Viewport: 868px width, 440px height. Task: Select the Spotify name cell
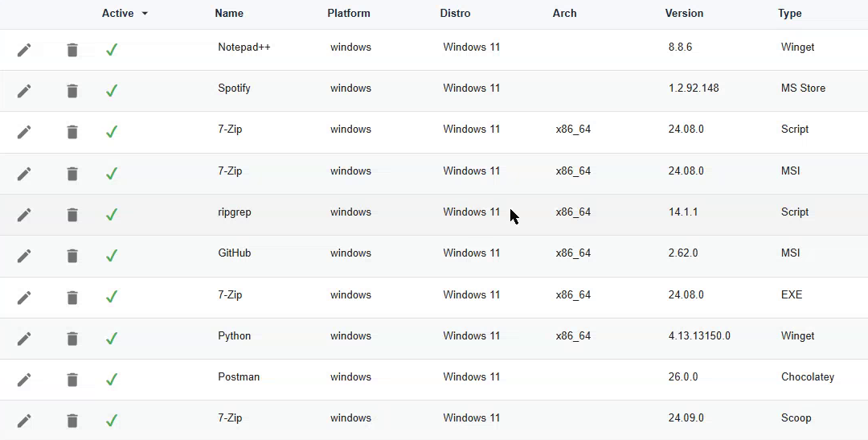234,88
